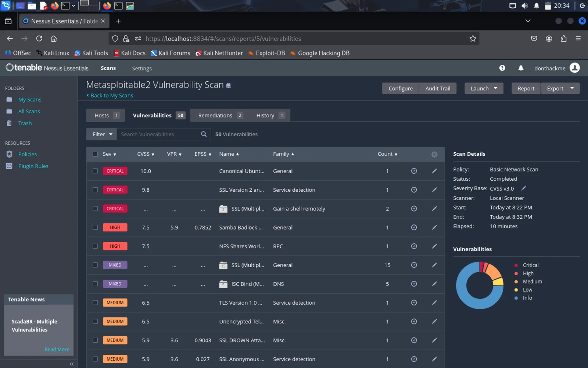Open a new Firefox tab with plus

pos(118,21)
